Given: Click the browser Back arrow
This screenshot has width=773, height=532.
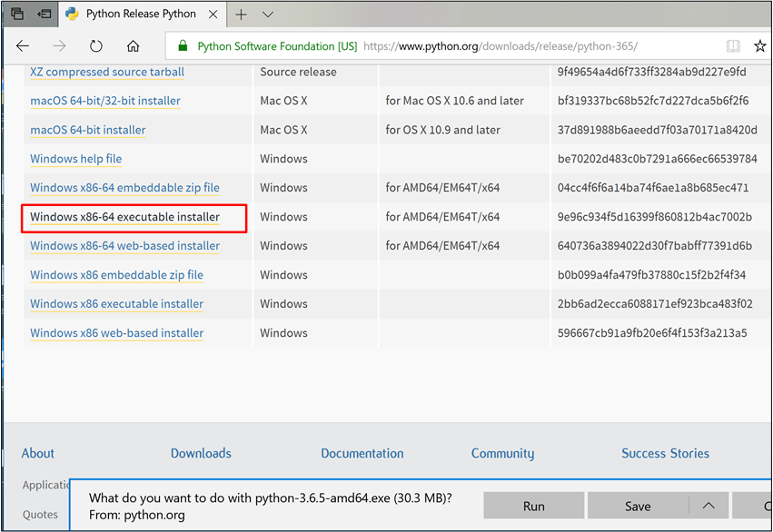Looking at the screenshot, I should (23, 46).
